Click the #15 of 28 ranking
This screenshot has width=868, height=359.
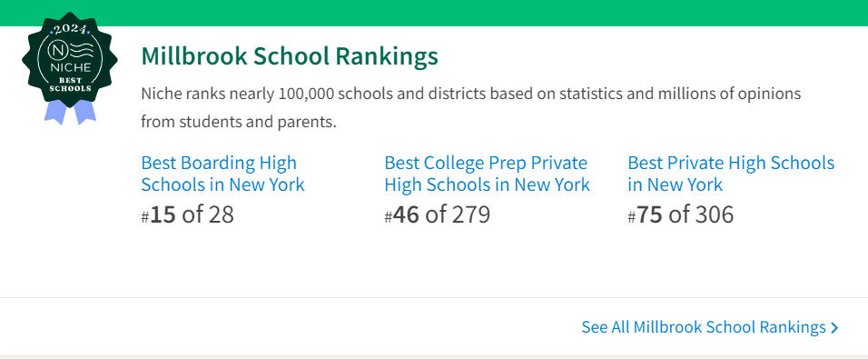pyautogui.click(x=188, y=215)
